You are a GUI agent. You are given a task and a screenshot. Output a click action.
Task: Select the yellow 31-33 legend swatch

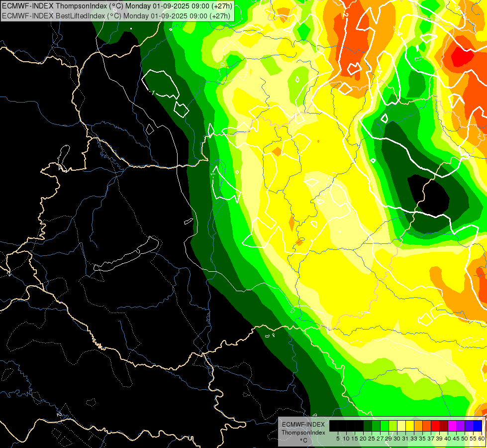click(410, 426)
